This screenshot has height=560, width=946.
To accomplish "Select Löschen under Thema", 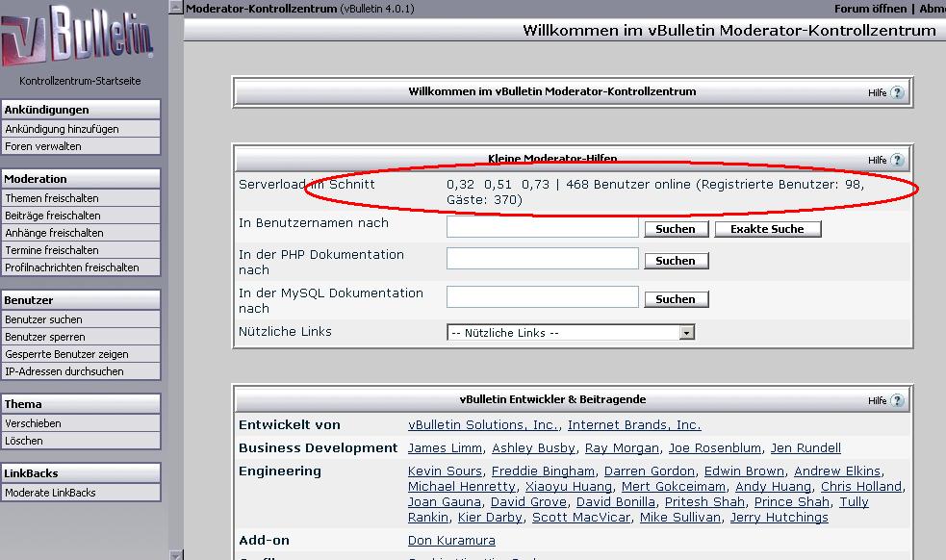I will tap(81, 441).
